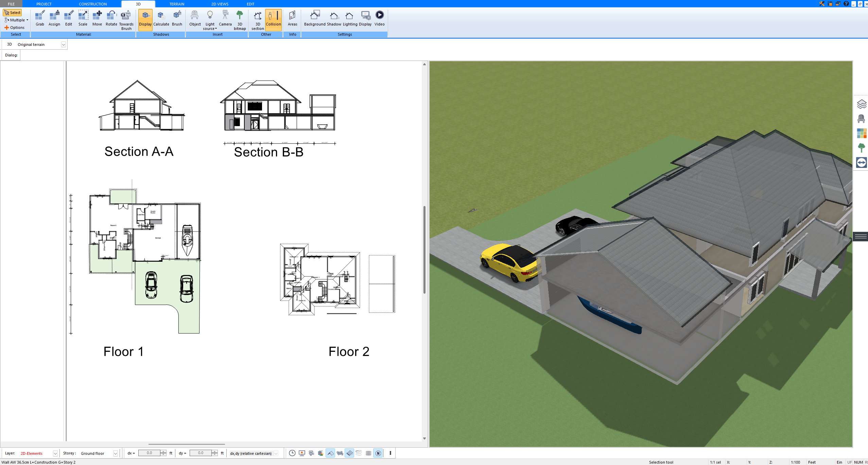Click the dx value input field
This screenshot has height=465, width=868.
pyautogui.click(x=150, y=453)
